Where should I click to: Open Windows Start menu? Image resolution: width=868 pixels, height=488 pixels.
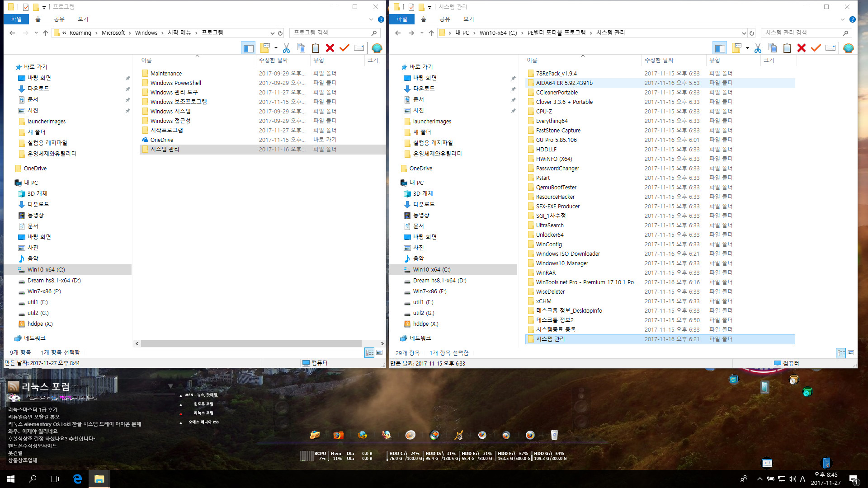pyautogui.click(x=11, y=479)
